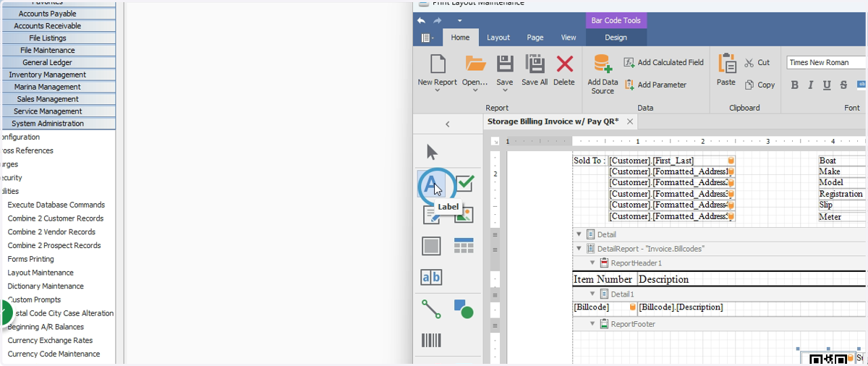The width and height of the screenshot is (868, 366).
Task: Open Currency Exchange Rates
Action: pyautogui.click(x=50, y=340)
